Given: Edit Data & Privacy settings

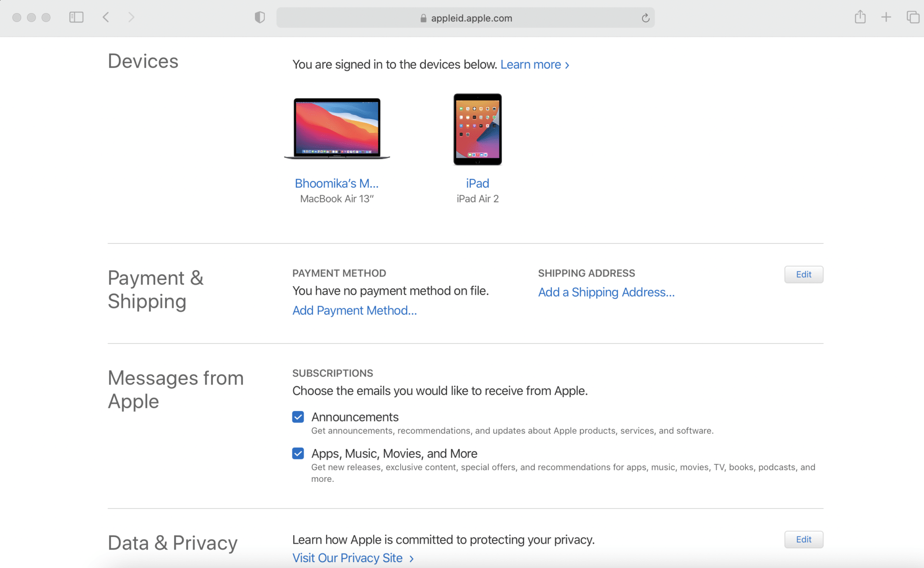Looking at the screenshot, I should [804, 539].
